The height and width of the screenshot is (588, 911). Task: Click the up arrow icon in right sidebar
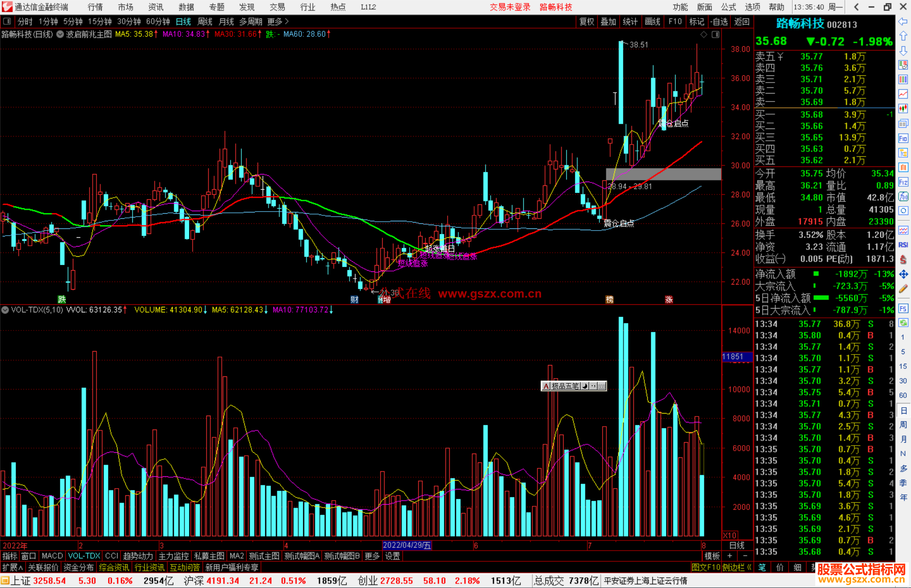click(x=903, y=36)
